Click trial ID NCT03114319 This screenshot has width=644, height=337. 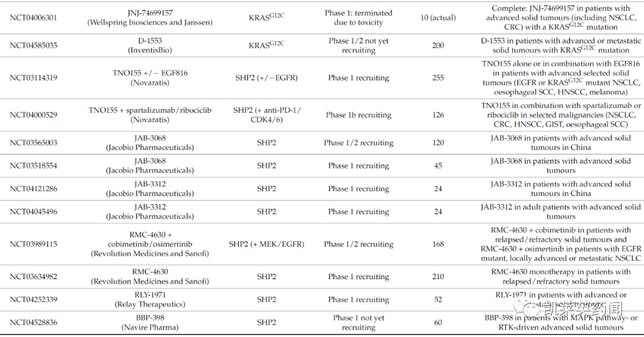33,78
